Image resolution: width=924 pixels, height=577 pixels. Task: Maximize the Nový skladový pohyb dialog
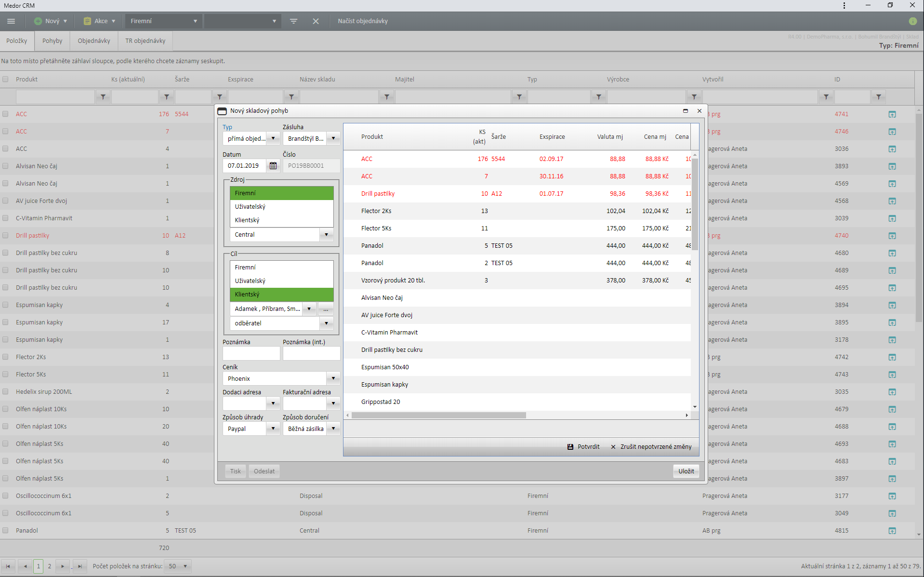tap(686, 111)
